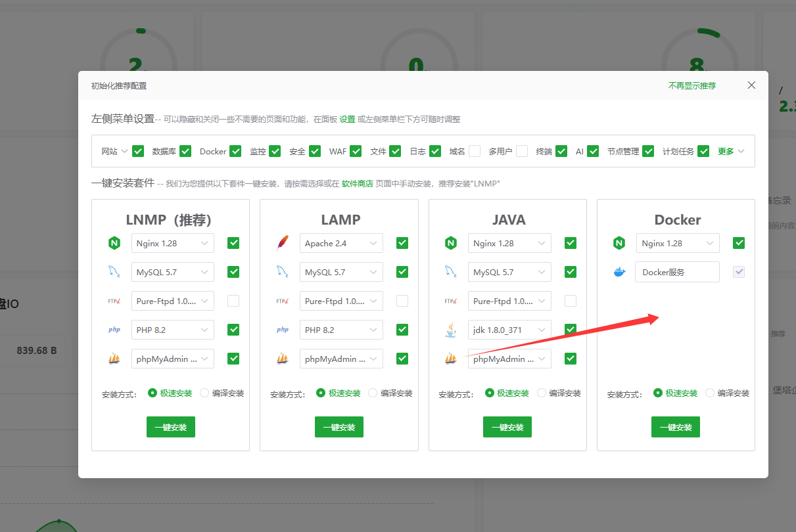Click the phpMyAdmin sailboat icon in JAVA card
This screenshot has width=796, height=532.
click(x=451, y=359)
